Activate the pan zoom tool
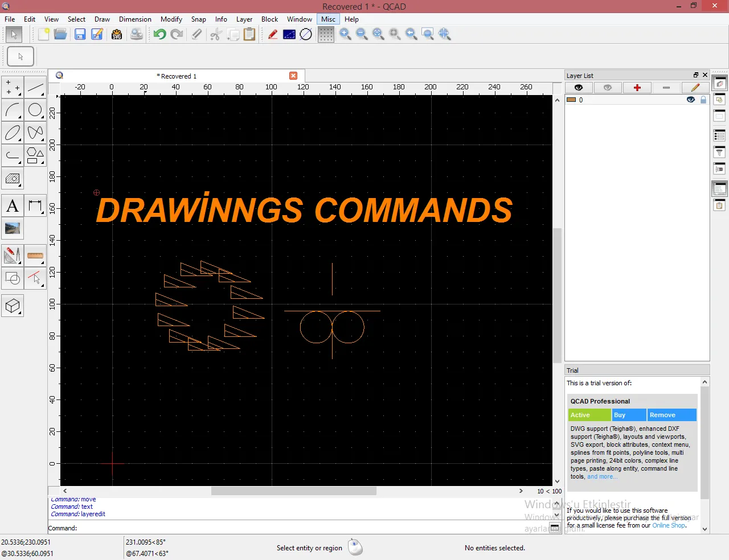This screenshot has width=729, height=560. (x=445, y=34)
